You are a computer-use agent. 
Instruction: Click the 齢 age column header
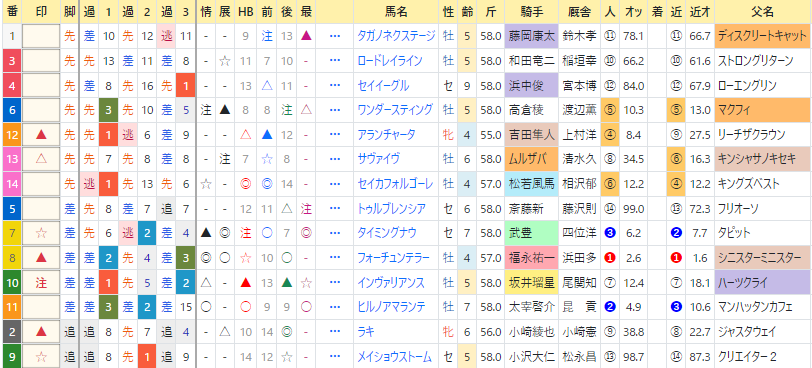tap(467, 11)
